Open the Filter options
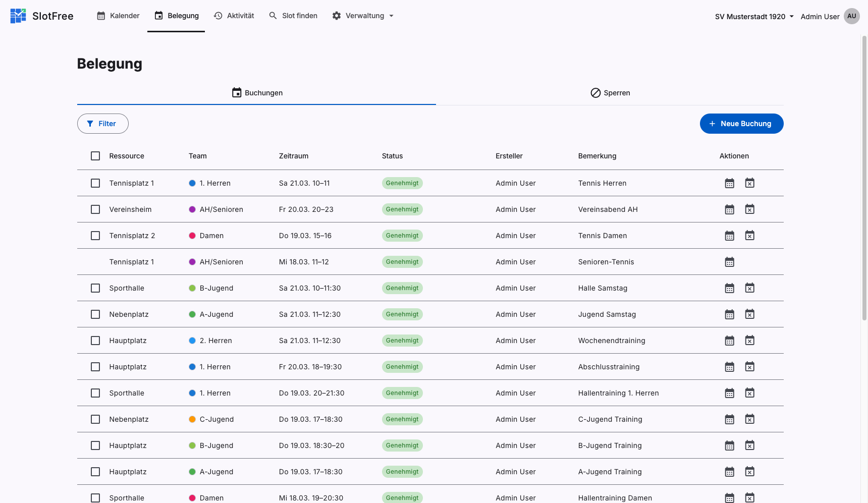 click(103, 124)
